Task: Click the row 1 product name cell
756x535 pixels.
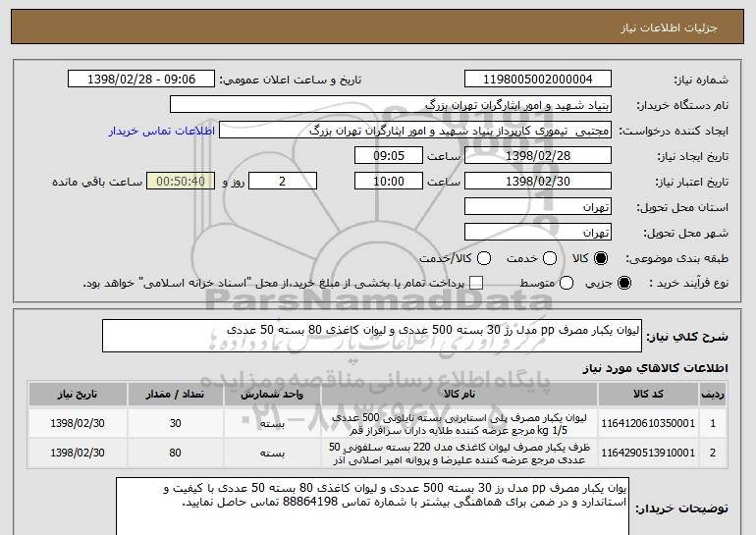Action: [459, 423]
